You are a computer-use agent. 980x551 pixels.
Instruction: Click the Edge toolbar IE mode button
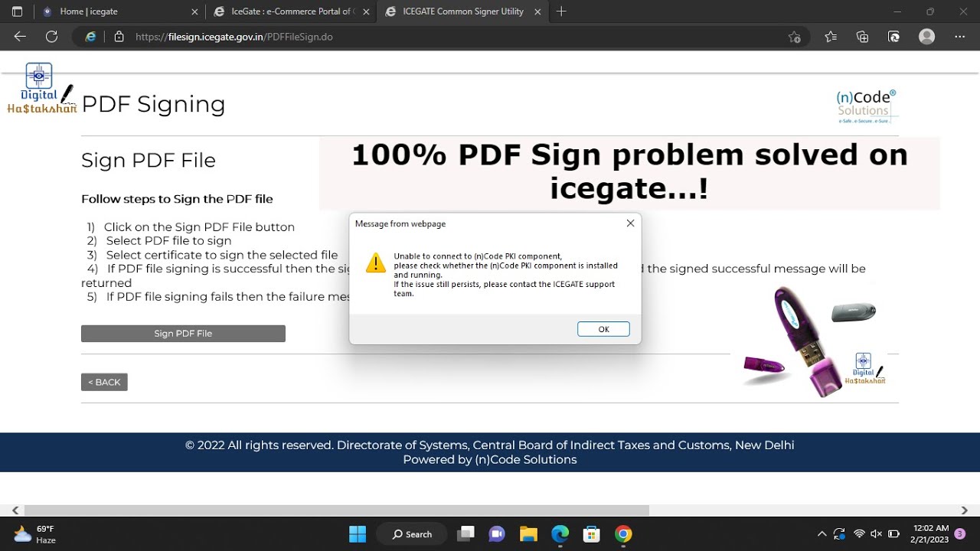pyautogui.click(x=893, y=37)
